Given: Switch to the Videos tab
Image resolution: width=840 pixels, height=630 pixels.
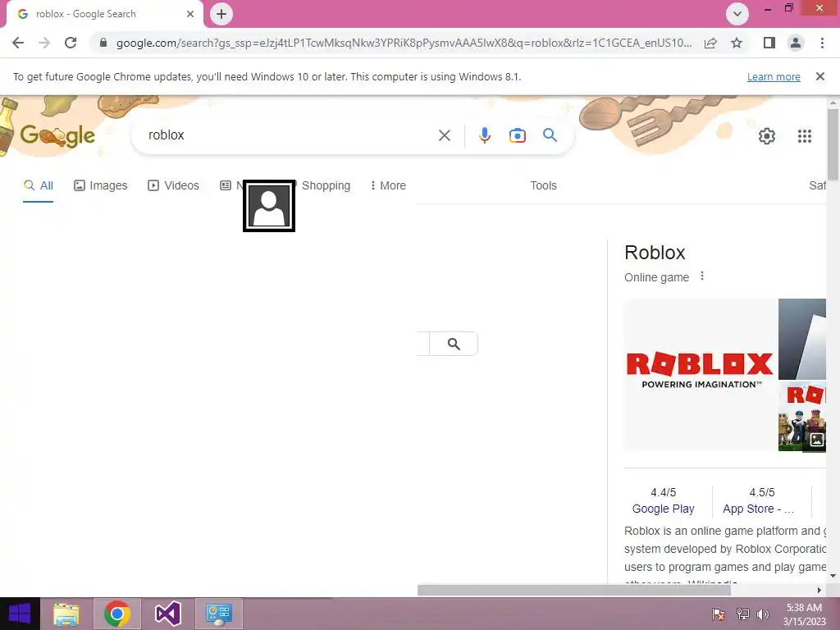Looking at the screenshot, I should pos(174,185).
